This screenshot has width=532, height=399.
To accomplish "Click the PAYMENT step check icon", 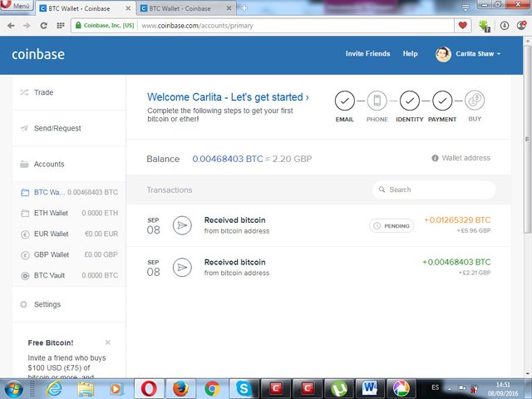I will [x=442, y=101].
